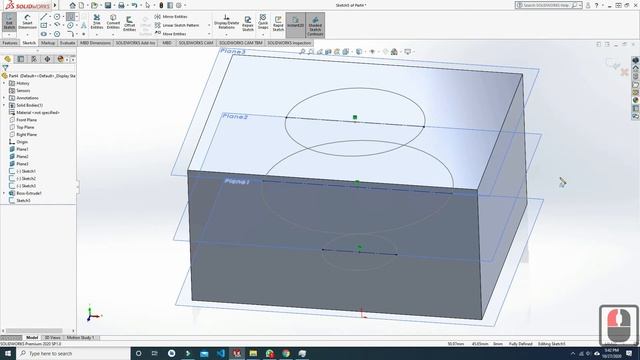Click the feature tree horizontal scrollbar
This screenshot has width=640, height=360.
(34, 331)
